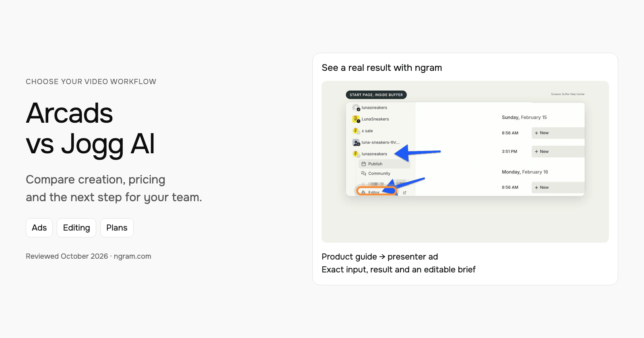
Task: Click the embedded Buffer screenshot preview
Action: point(465,162)
